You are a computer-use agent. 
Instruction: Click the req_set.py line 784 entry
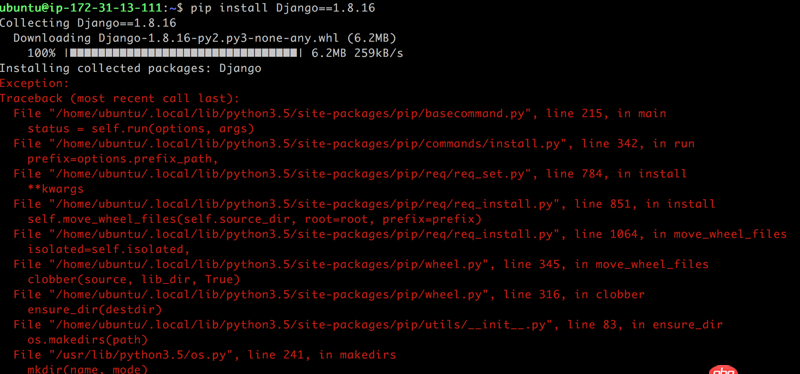pyautogui.click(x=350, y=174)
